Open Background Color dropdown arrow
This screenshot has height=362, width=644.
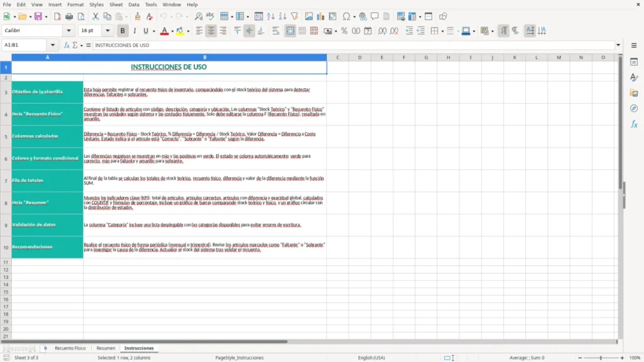[188, 31]
